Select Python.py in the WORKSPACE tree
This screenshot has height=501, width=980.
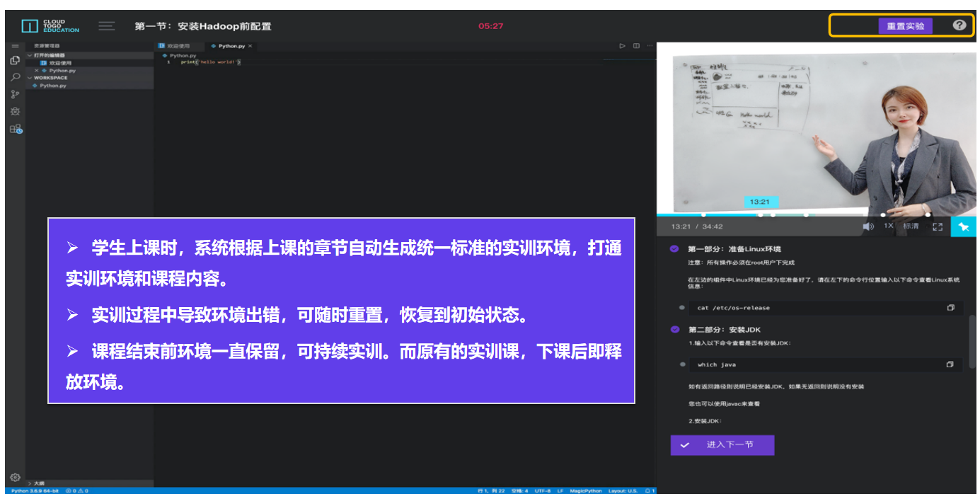pyautogui.click(x=53, y=86)
